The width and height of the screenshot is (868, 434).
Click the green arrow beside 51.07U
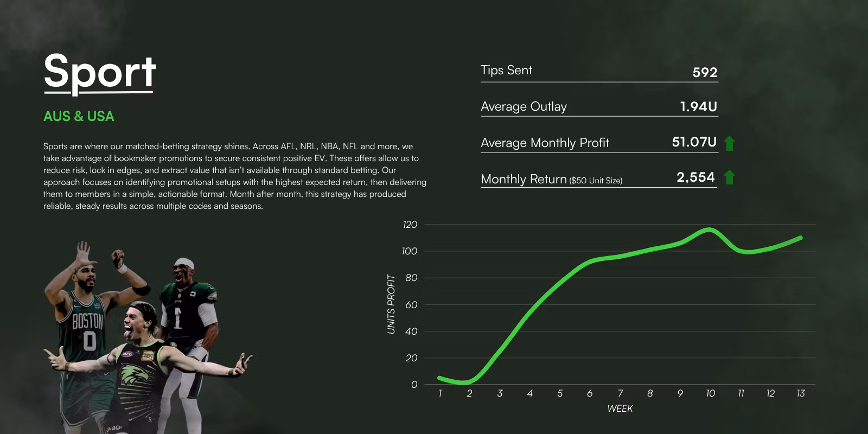(x=730, y=144)
